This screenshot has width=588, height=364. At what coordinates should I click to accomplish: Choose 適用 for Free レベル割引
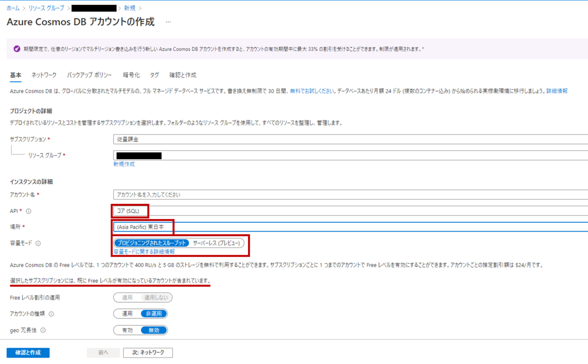(127, 297)
